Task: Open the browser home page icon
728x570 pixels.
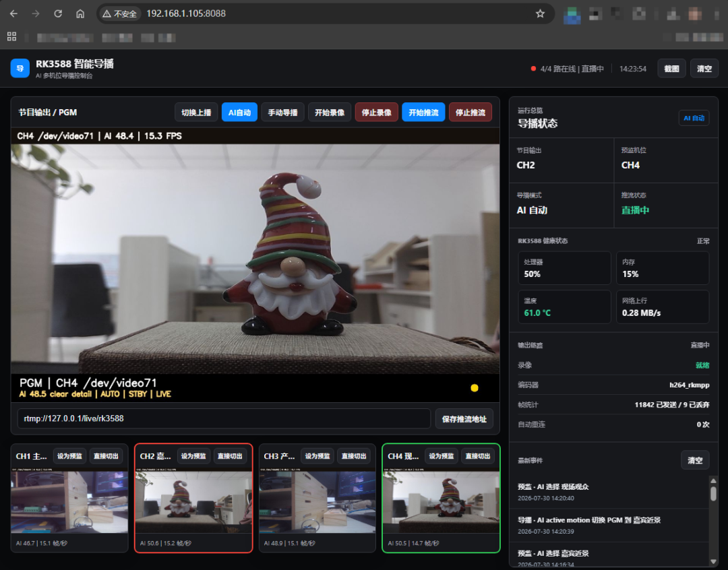Action: pyautogui.click(x=80, y=13)
